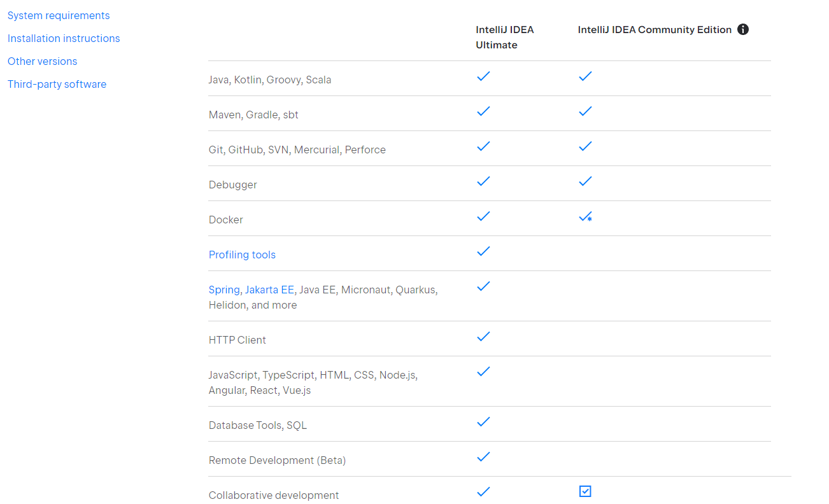Image resolution: width=829 pixels, height=504 pixels.
Task: Click the 'Maven, Gradle, sbt' row label
Action: point(253,115)
